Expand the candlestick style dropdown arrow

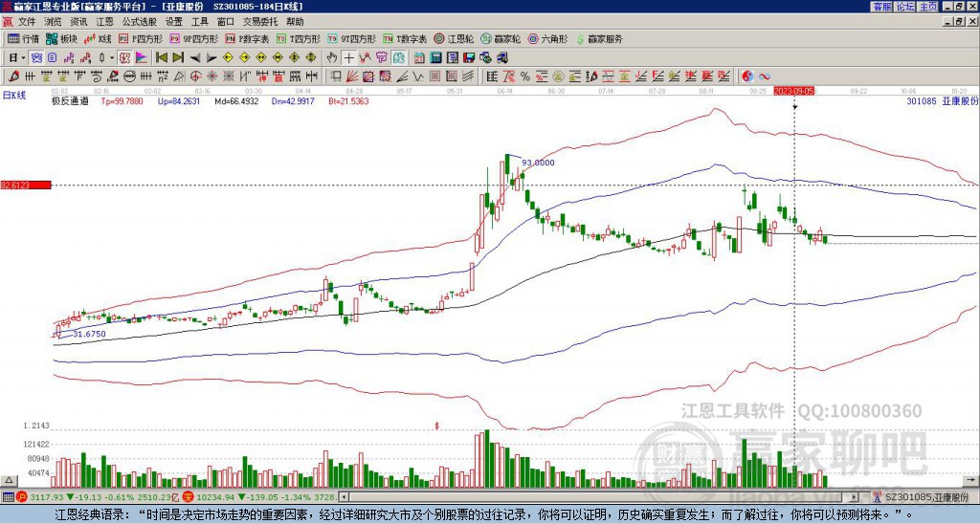(112, 58)
